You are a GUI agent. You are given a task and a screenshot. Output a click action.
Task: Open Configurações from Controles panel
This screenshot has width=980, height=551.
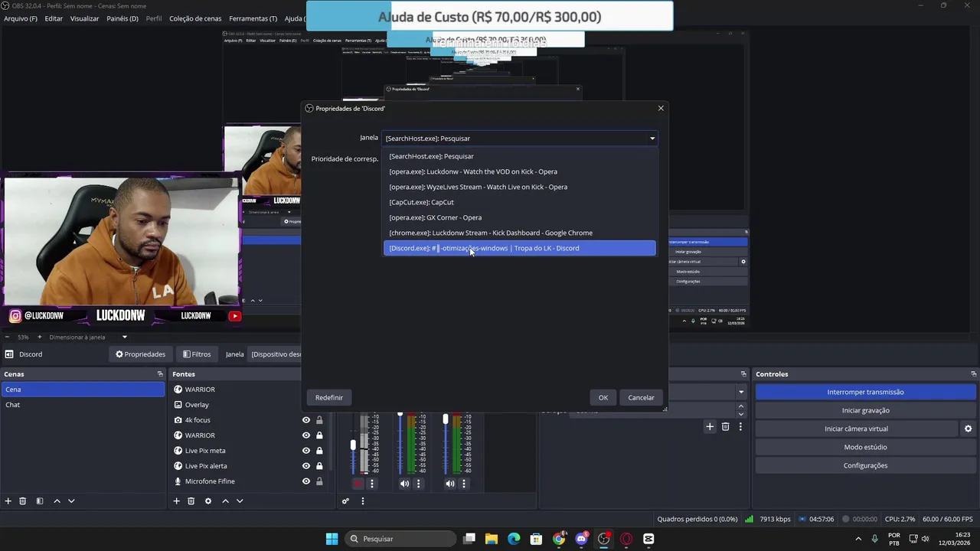pyautogui.click(x=865, y=465)
